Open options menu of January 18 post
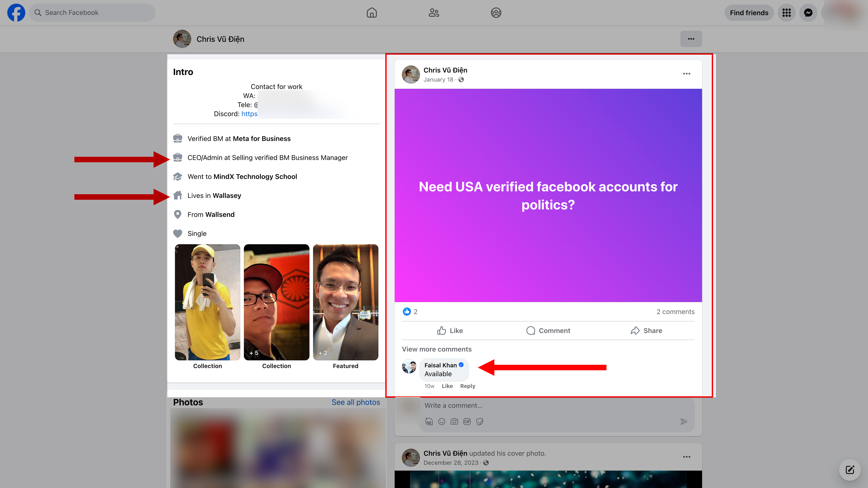 pos(686,73)
